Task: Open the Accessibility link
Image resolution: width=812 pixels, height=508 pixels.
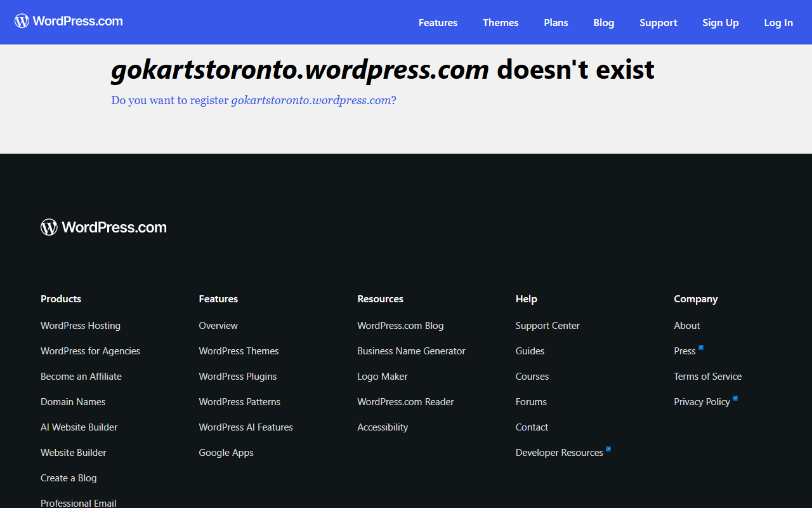Action: 383,427
